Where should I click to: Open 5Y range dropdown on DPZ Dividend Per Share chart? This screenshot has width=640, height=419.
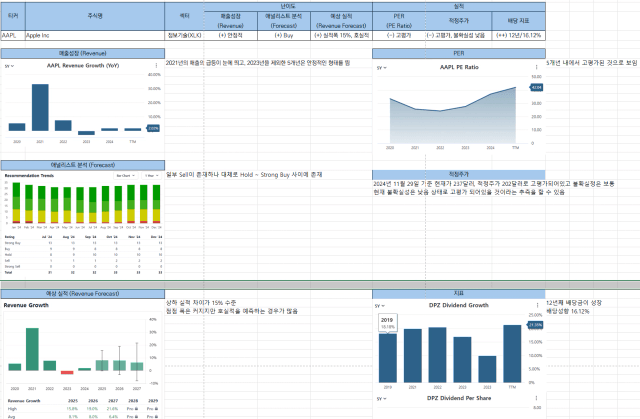(x=380, y=399)
